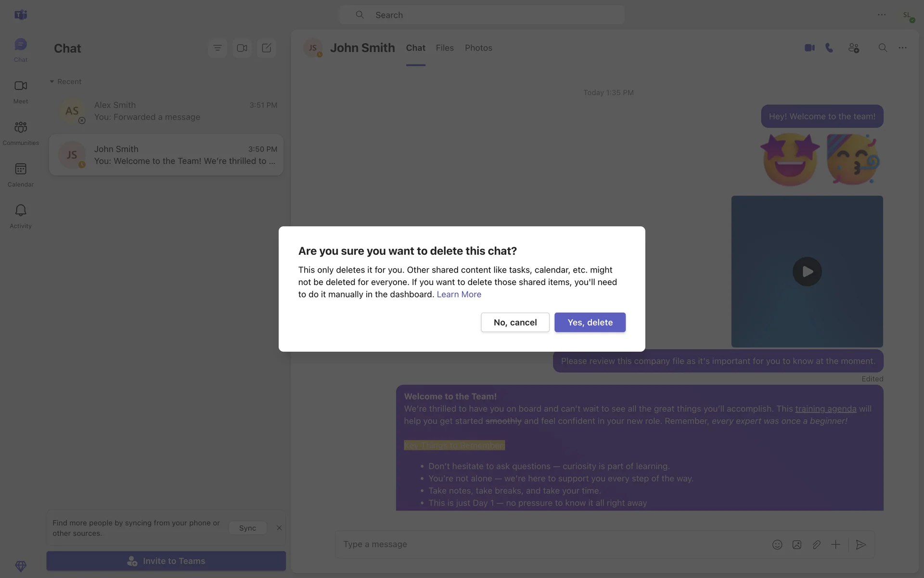Confirm with Yes, delete button
This screenshot has height=578, width=924.
(x=590, y=322)
